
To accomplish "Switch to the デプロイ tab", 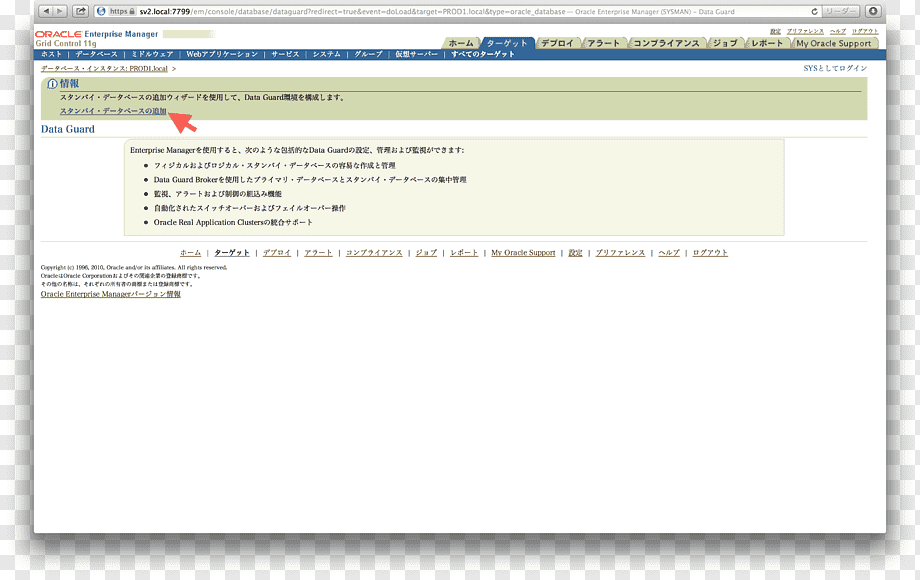I will pos(557,43).
